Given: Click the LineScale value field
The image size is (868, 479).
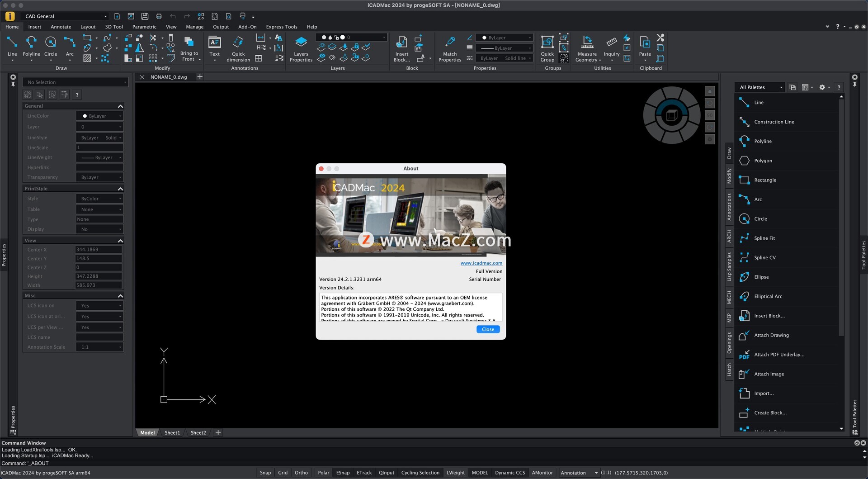Looking at the screenshot, I should click(99, 148).
